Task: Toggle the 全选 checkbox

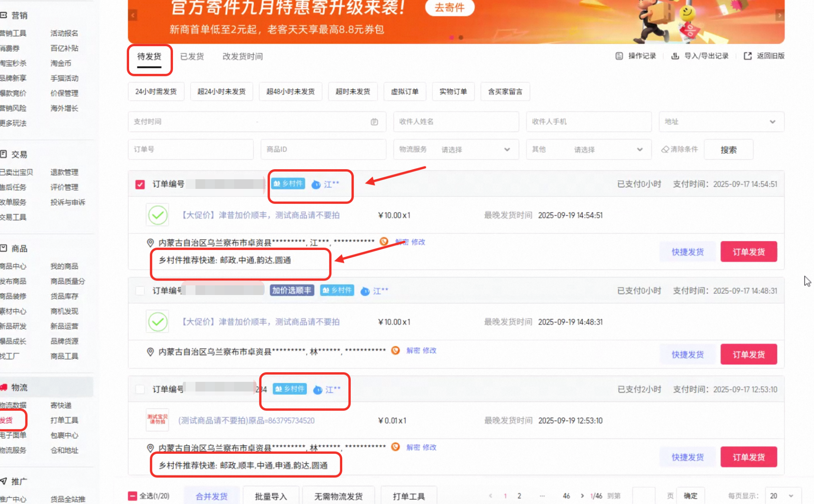Action: [x=132, y=496]
